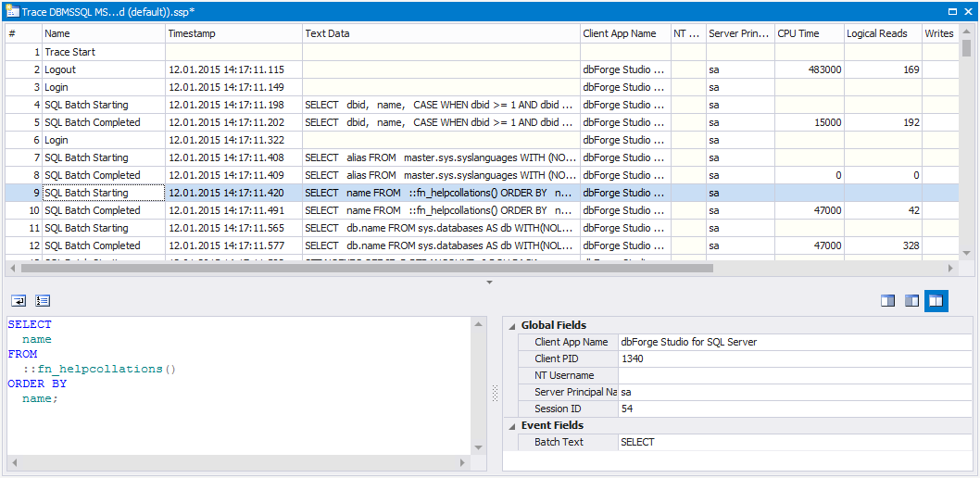
Task: Click the # column header
Action: (x=24, y=33)
